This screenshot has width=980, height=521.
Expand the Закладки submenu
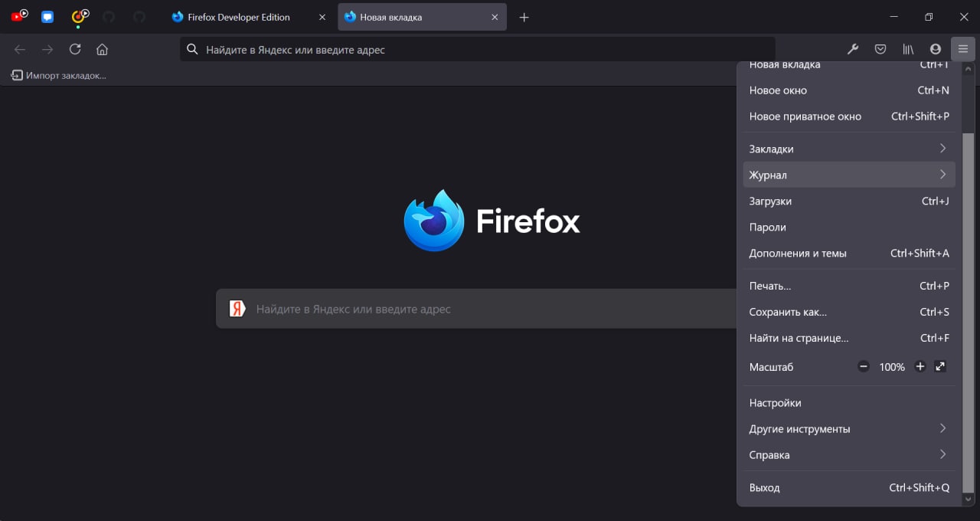(849, 149)
